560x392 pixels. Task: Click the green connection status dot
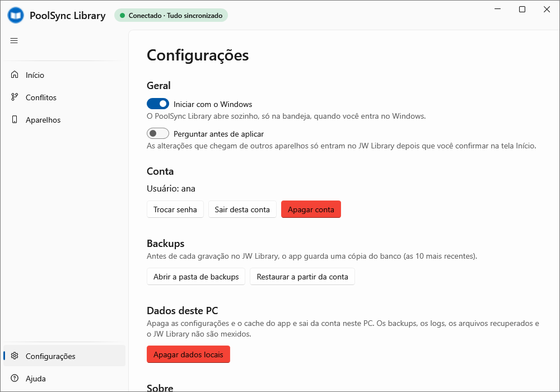[x=122, y=15]
